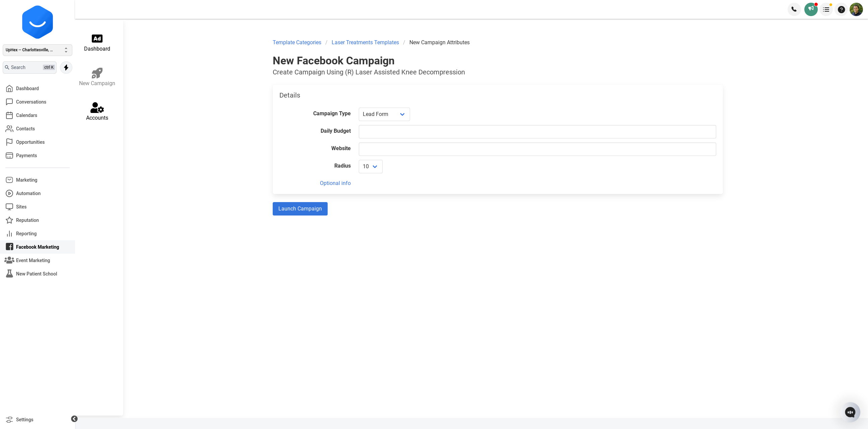The image size is (868, 429).
Task: Click the Website input field
Action: (x=537, y=149)
